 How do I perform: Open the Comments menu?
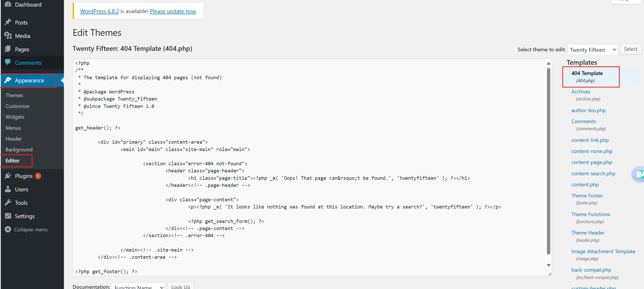pyautogui.click(x=28, y=63)
